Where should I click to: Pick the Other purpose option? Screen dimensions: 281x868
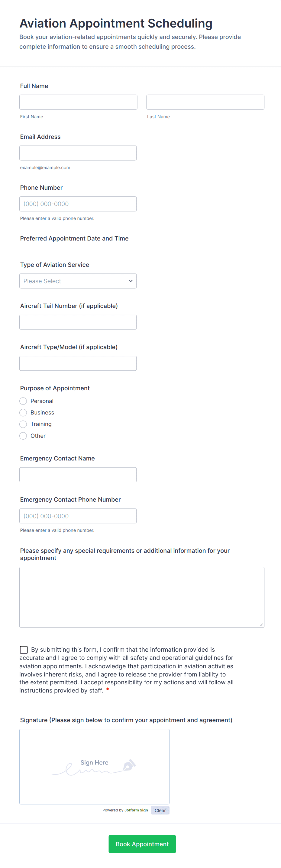pyautogui.click(x=23, y=436)
